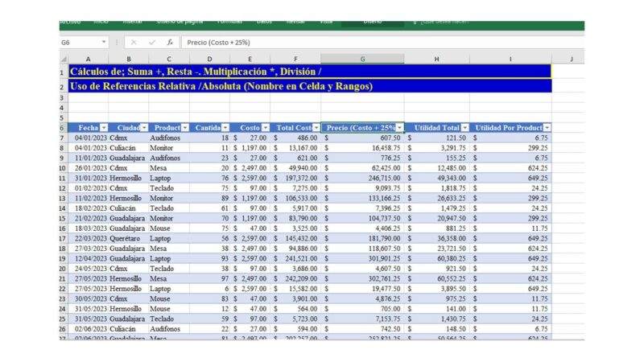Click the total cost cell 13,167.00

pos(295,148)
